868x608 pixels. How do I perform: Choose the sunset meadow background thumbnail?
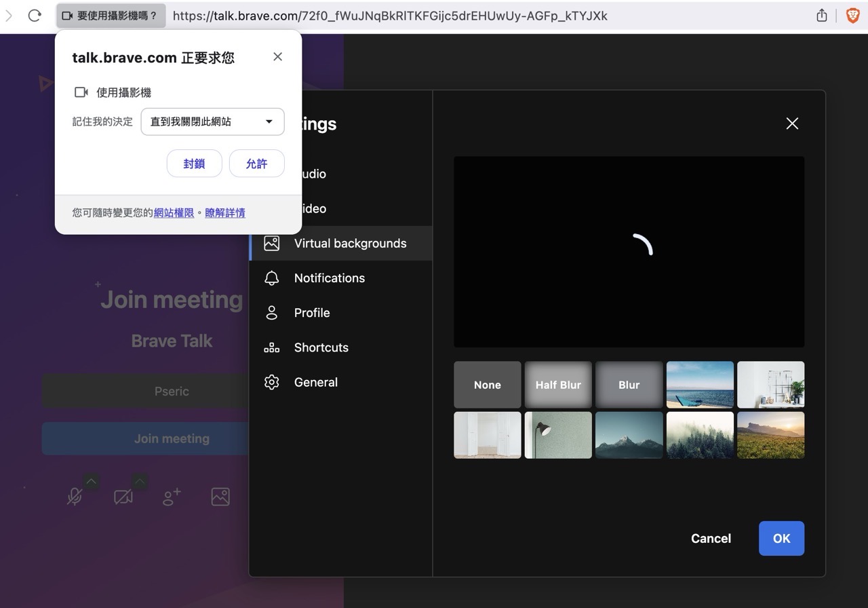771,435
